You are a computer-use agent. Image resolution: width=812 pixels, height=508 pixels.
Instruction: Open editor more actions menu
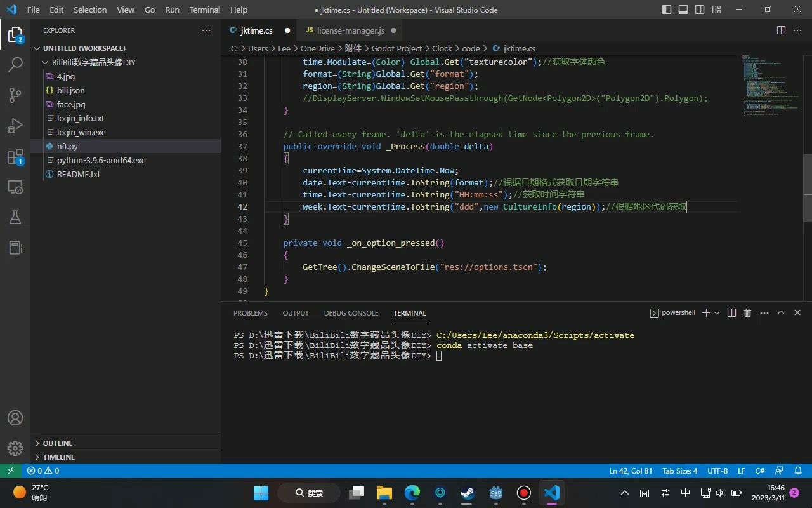pos(797,30)
